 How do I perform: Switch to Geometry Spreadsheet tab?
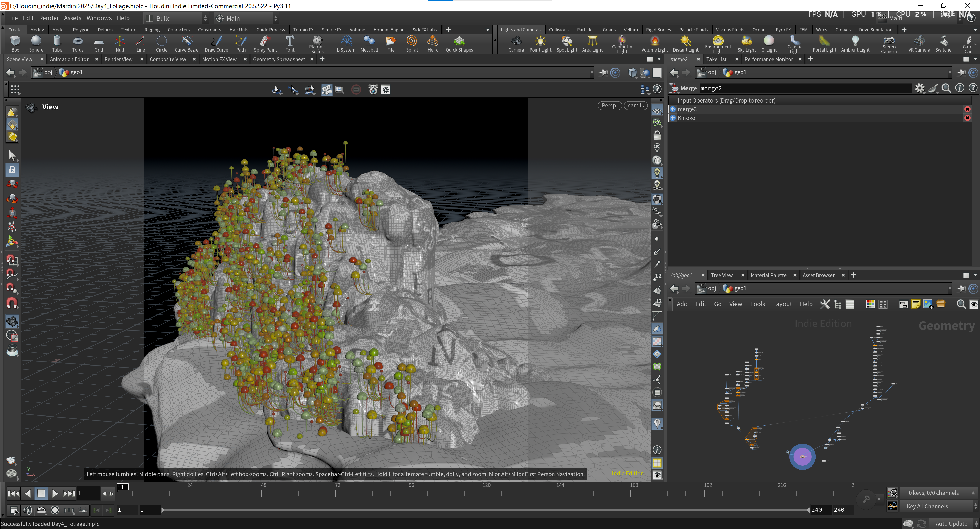coord(279,59)
